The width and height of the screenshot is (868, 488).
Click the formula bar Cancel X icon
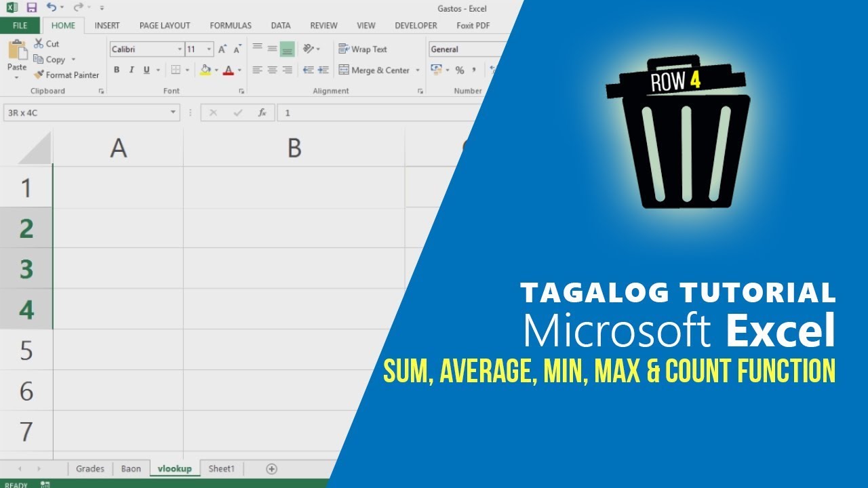pos(213,113)
